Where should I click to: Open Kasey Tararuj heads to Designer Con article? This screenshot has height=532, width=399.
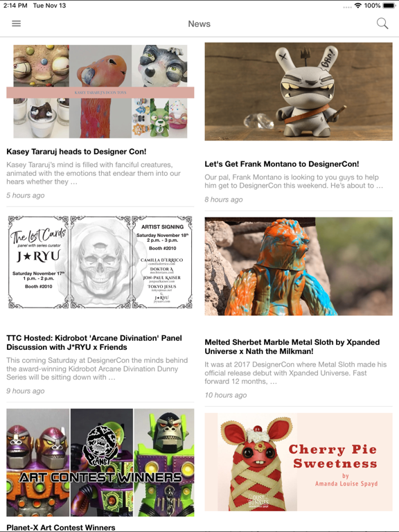76,152
